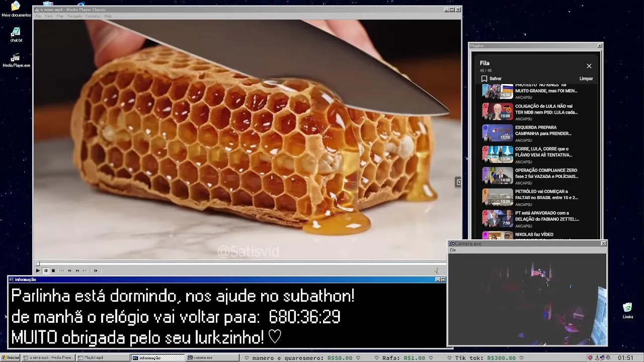Click the '45 / 45' queue counter text
Viewport: 644px width, 362px height.
pos(486,70)
